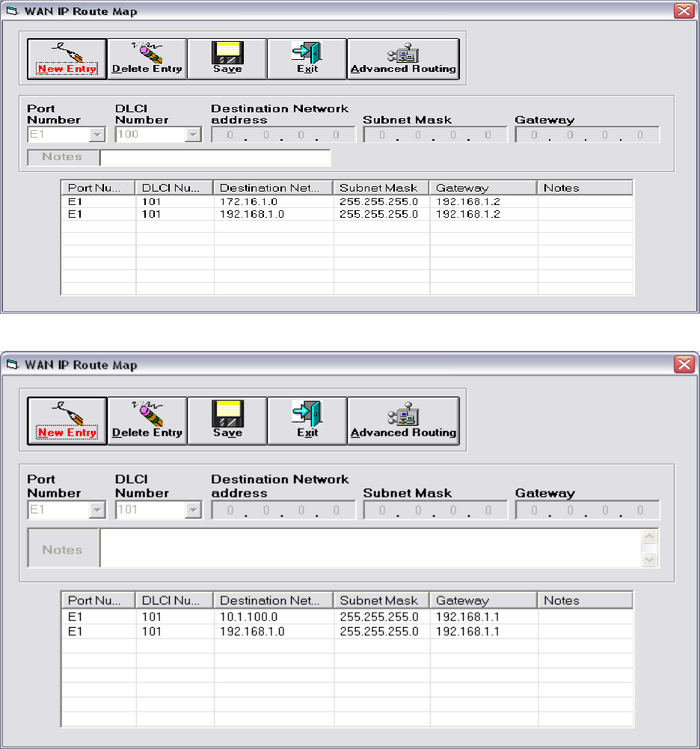Select the 192.168.1.0 row in upper table
Viewport: 700px width, 749px height.
pos(347,214)
